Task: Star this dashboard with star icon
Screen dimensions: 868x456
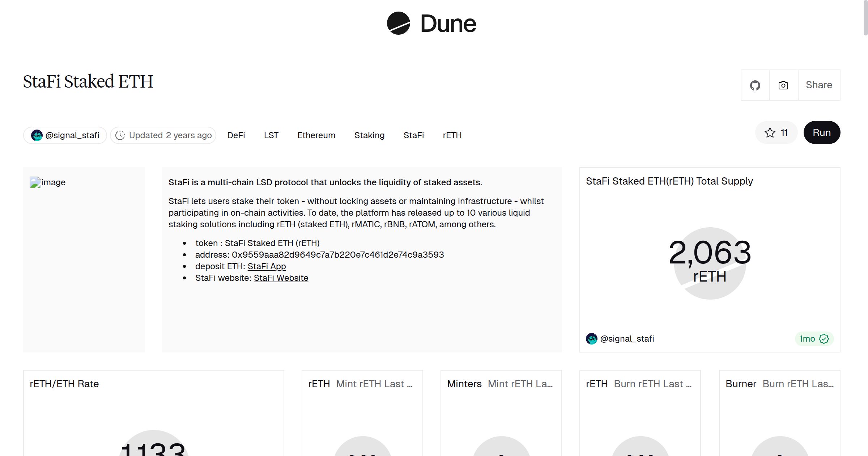Action: (770, 133)
